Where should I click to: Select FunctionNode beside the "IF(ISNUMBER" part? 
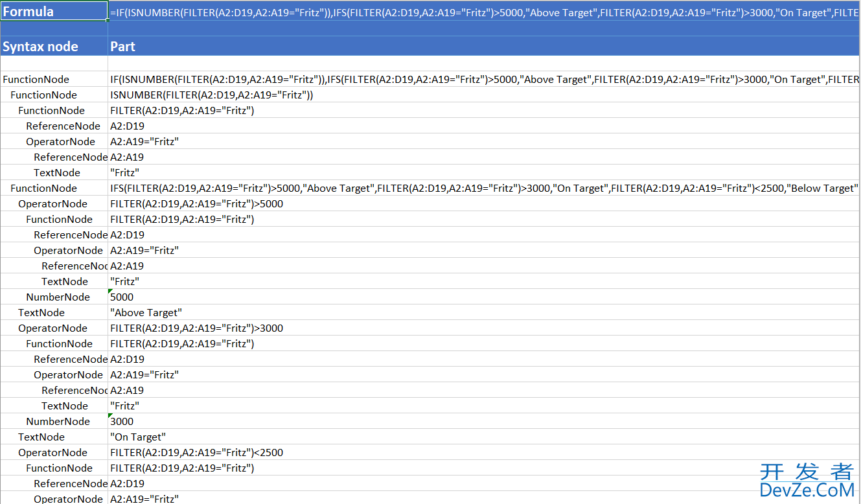54,79
